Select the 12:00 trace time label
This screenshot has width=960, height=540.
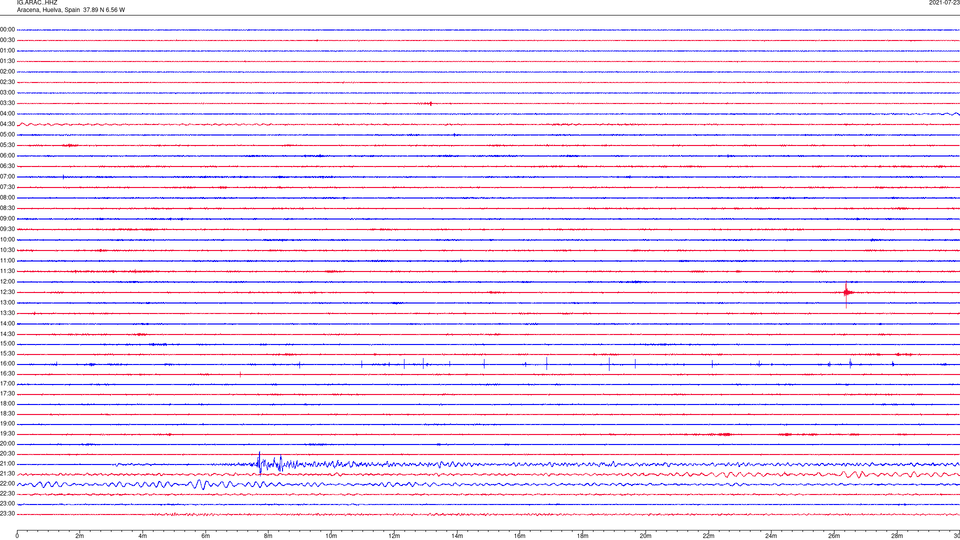7,282
